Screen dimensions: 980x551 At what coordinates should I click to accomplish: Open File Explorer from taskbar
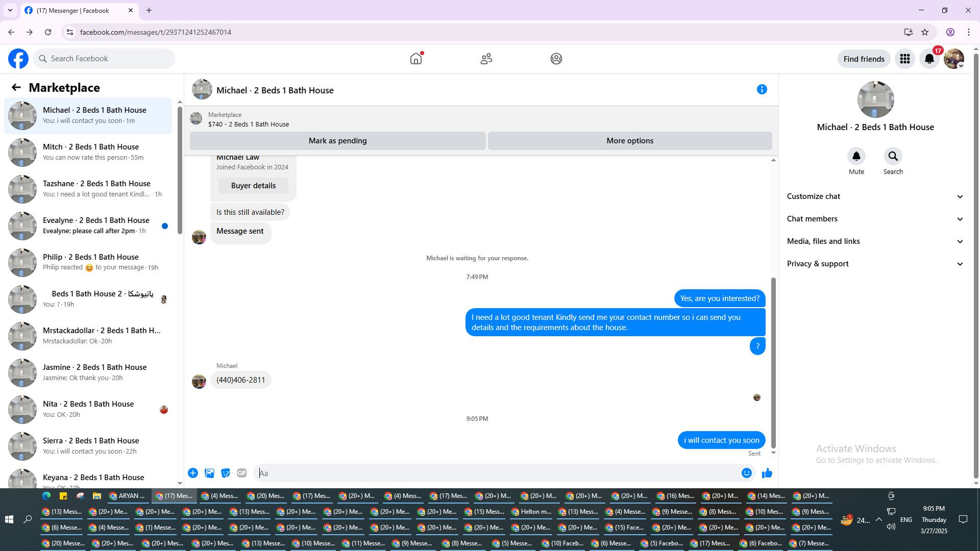click(96, 496)
